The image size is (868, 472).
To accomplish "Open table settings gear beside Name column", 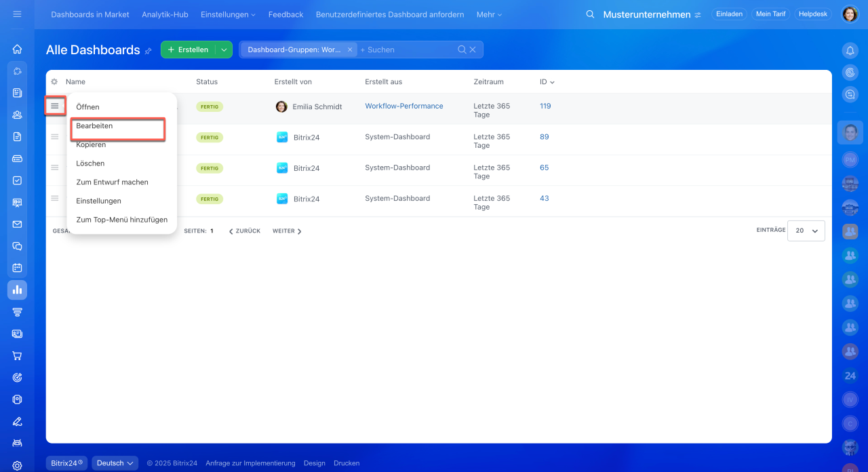I will tap(54, 82).
